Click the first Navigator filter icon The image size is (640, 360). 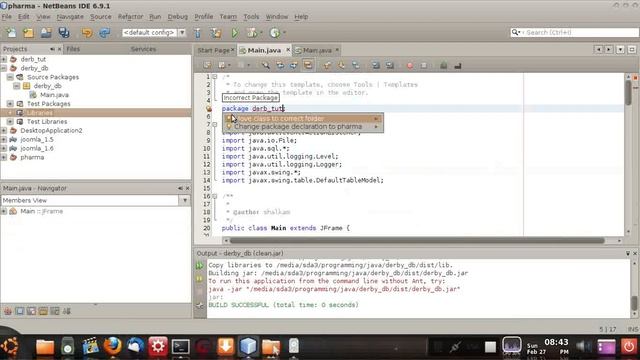tap(8, 311)
